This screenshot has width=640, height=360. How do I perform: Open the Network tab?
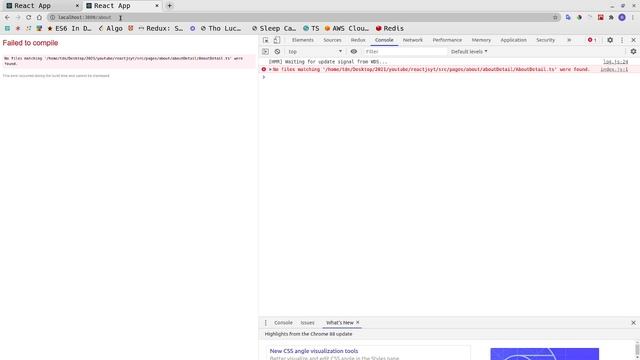413,40
